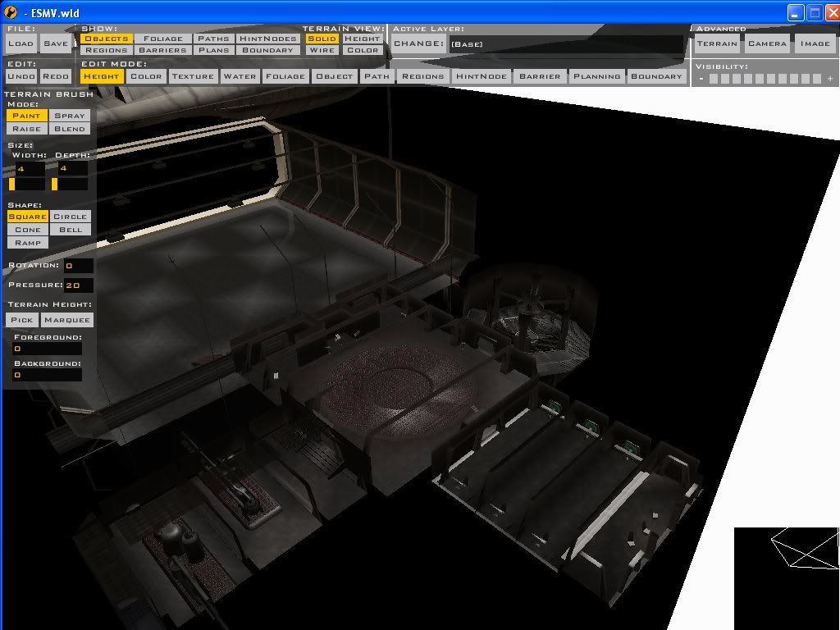
Task: Choose the Cone brush shape
Action: tap(27, 230)
